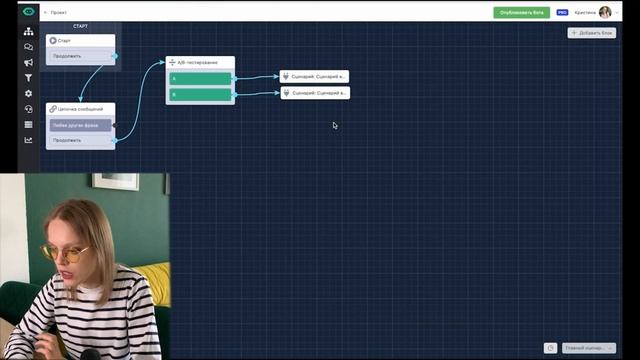Click the Цепочка сообщений block title
This screenshot has height=360, width=640.
[x=80, y=109]
